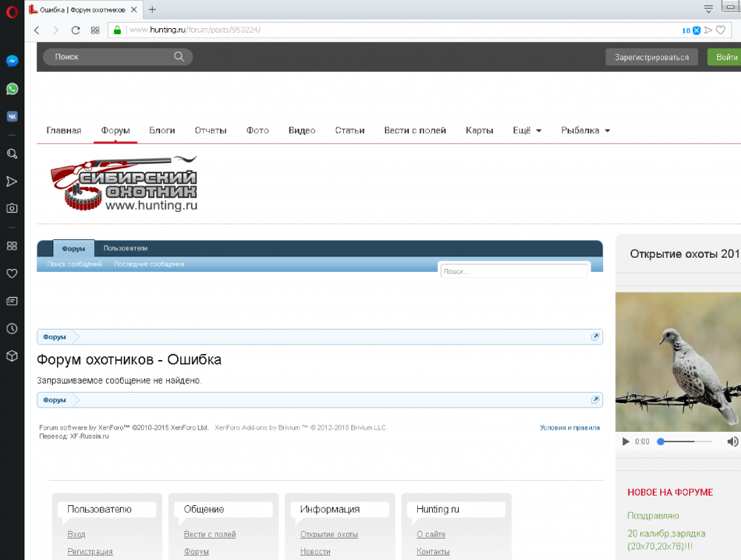Expand the Рыбалка dropdown menu
This screenshot has height=560, width=741.
(585, 130)
